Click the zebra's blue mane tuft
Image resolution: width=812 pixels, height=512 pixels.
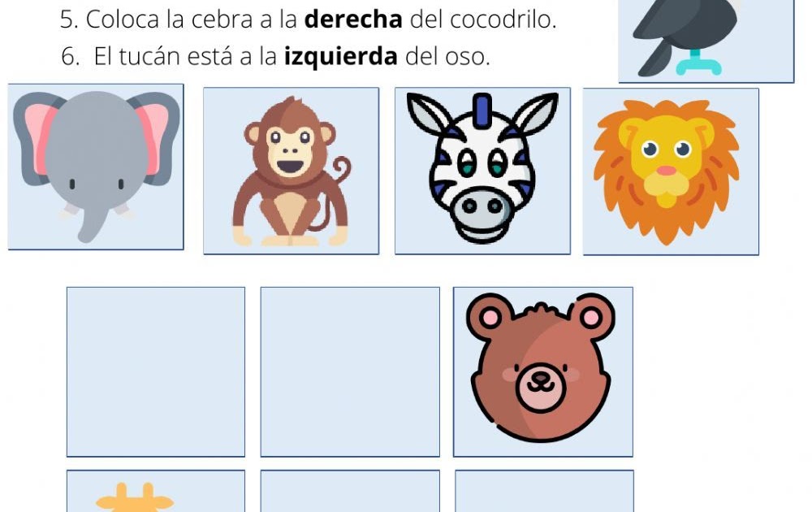click(482, 110)
